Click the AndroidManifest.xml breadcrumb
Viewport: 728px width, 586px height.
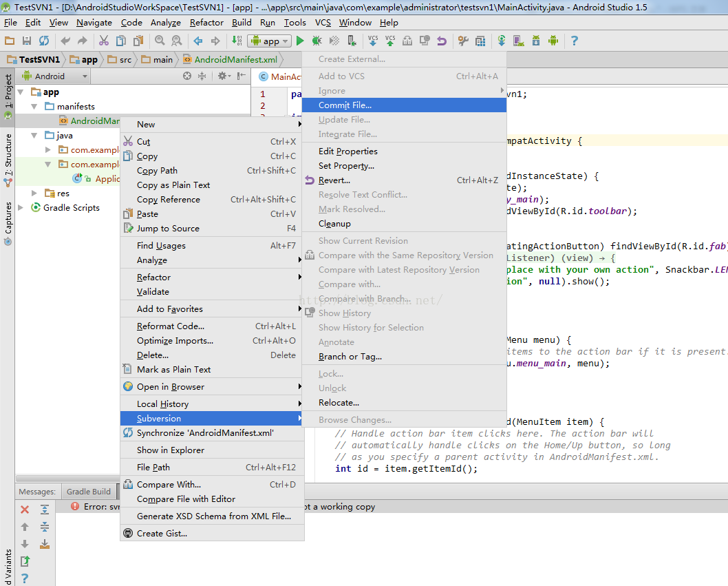pos(231,59)
